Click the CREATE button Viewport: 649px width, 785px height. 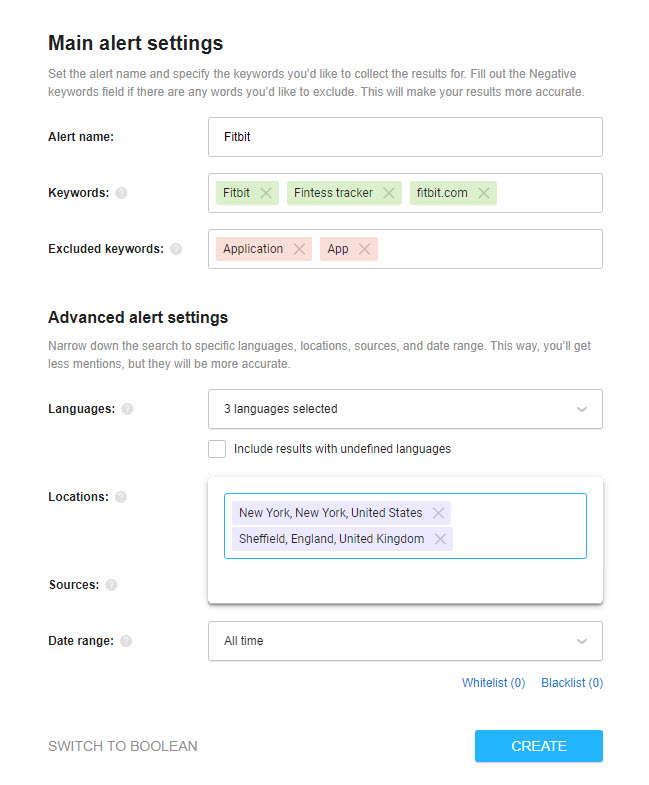point(539,746)
